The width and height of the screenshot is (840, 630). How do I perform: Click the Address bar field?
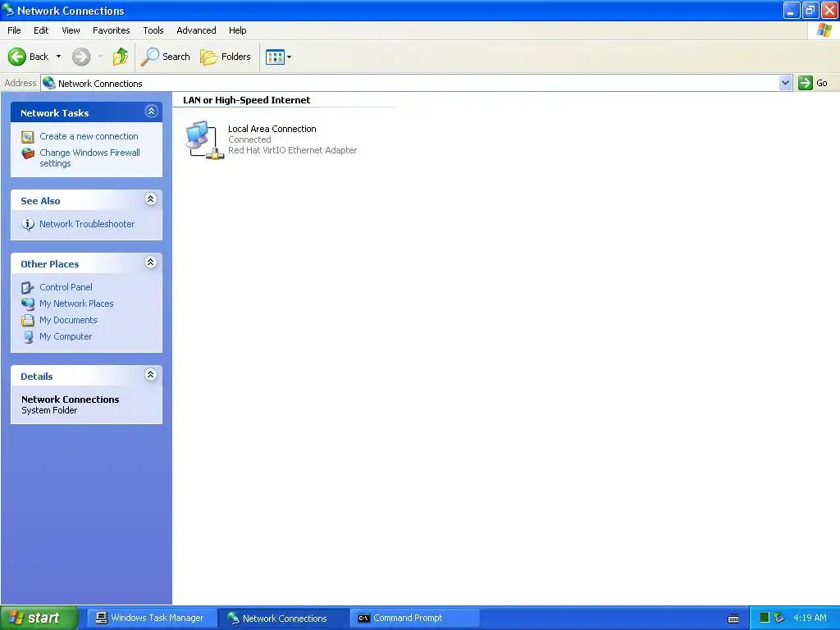(x=410, y=83)
